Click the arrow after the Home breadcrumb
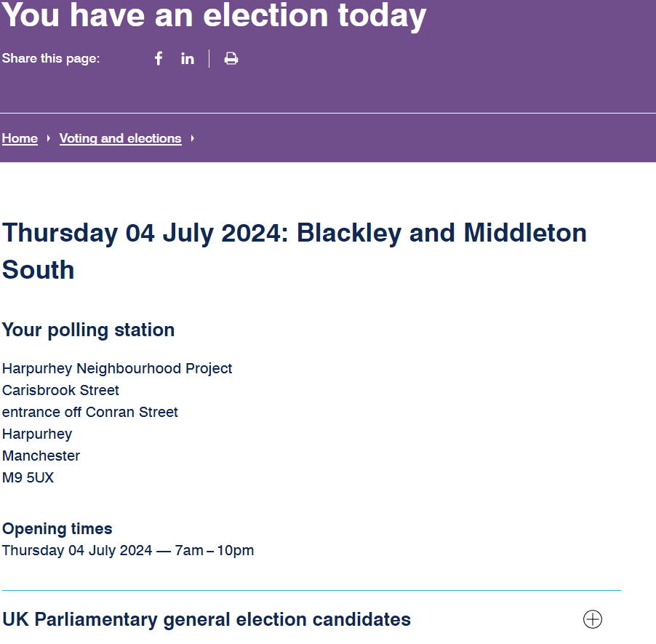The height and width of the screenshot is (644, 656). click(49, 138)
